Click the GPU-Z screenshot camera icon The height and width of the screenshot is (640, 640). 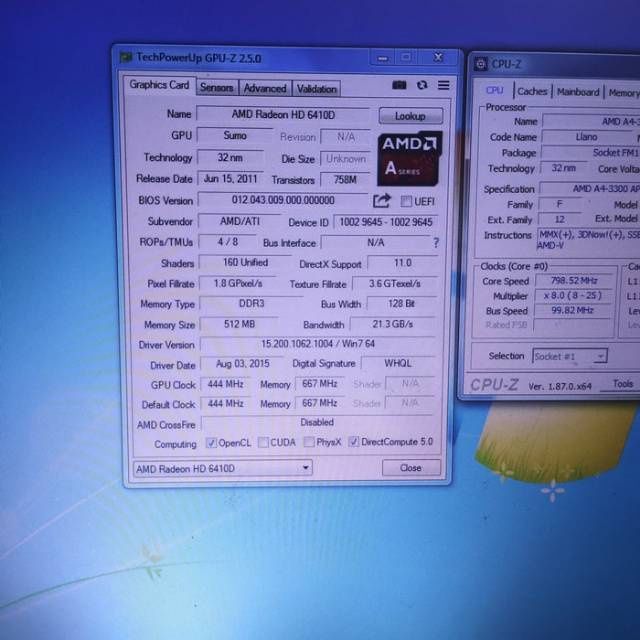coord(400,86)
